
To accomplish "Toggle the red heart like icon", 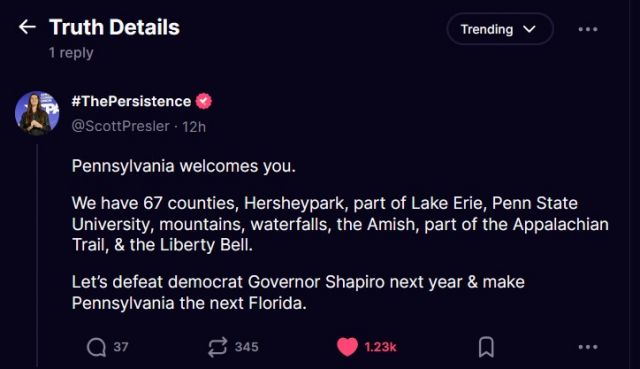I will point(347,347).
